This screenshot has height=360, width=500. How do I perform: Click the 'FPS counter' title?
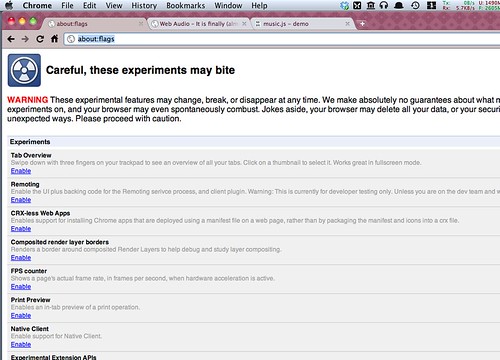pos(29,271)
